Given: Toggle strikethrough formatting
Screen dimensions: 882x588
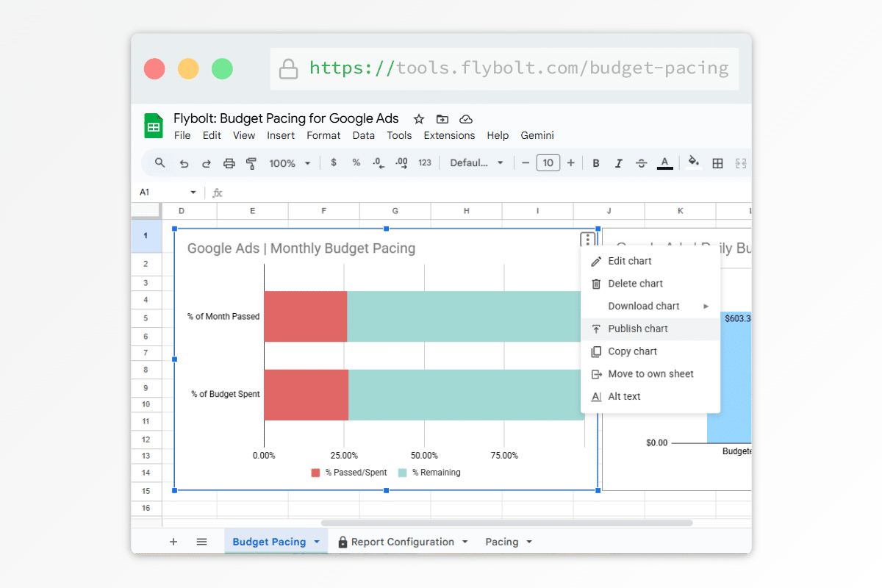Looking at the screenshot, I should [641, 163].
